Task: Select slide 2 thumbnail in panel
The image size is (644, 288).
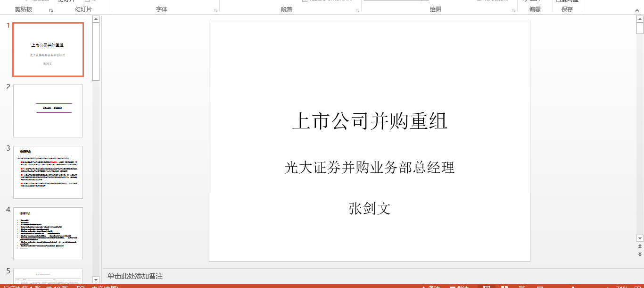Action: click(48, 111)
